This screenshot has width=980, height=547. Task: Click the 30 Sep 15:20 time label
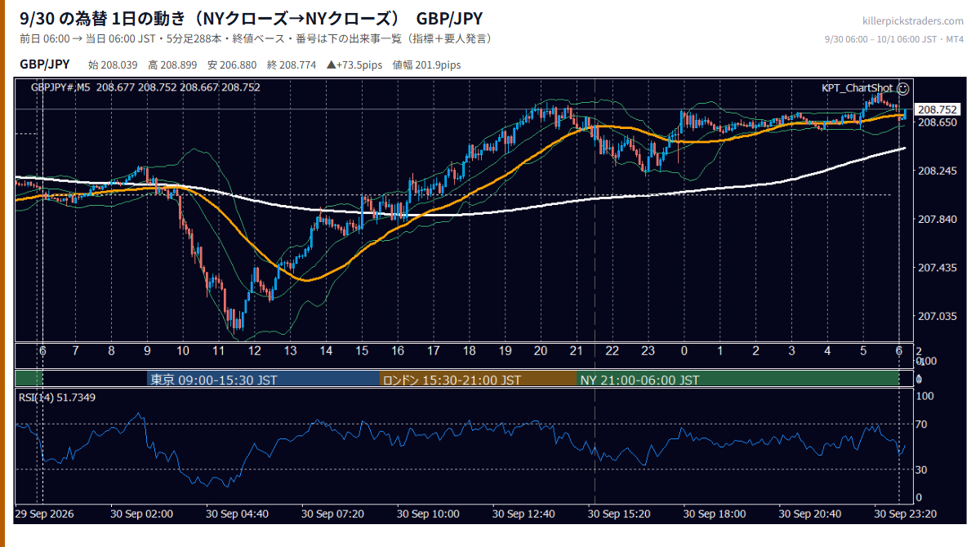coord(620,514)
